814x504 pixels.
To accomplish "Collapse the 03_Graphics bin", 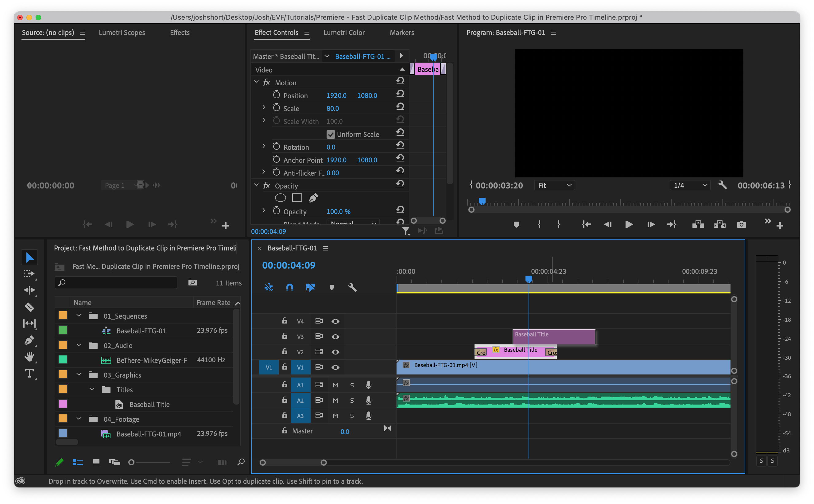I will (79, 374).
